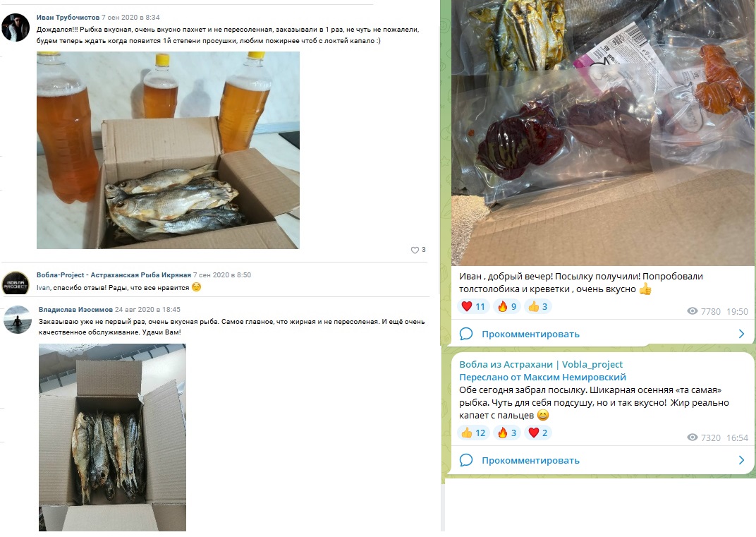Click views eye icon next to 7780
The width and height of the screenshot is (756, 537).
click(x=693, y=311)
